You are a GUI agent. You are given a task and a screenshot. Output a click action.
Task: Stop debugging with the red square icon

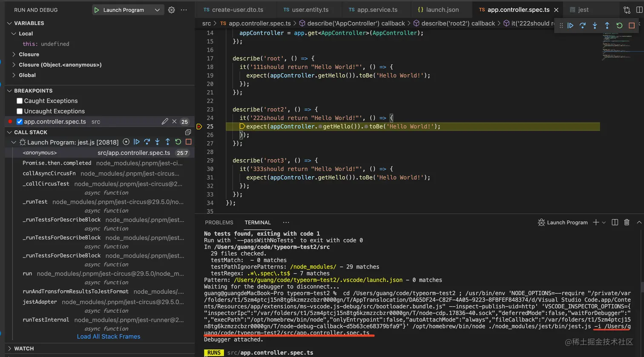(x=632, y=26)
